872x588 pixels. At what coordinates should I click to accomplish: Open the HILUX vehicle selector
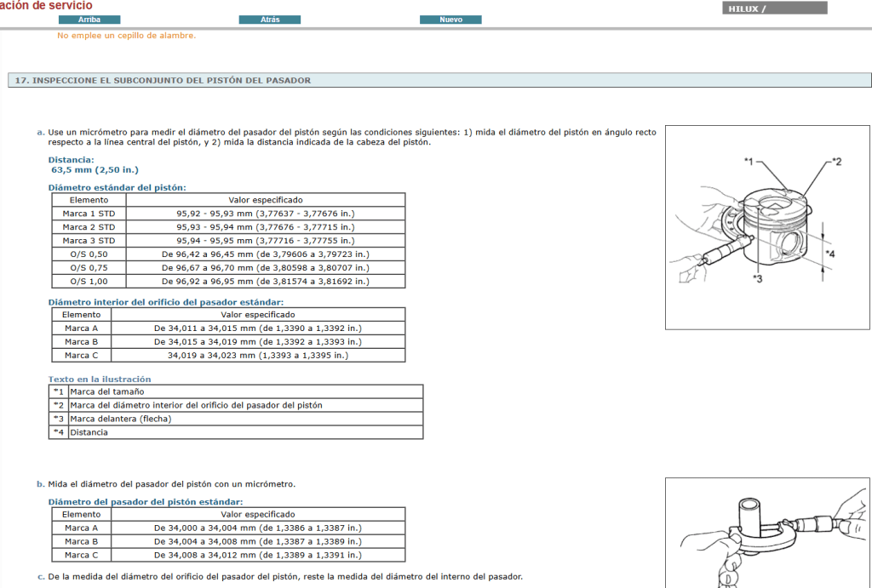pyautogui.click(x=773, y=8)
